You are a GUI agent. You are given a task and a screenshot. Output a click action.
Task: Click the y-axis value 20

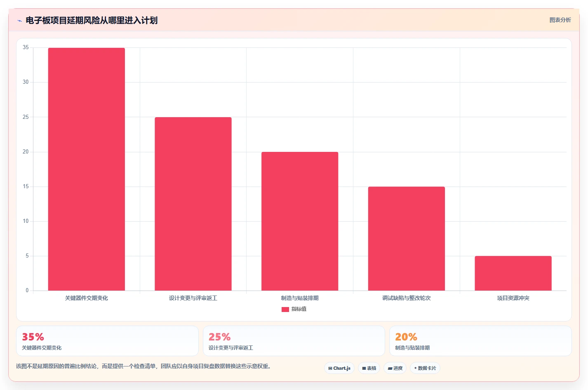click(x=26, y=152)
